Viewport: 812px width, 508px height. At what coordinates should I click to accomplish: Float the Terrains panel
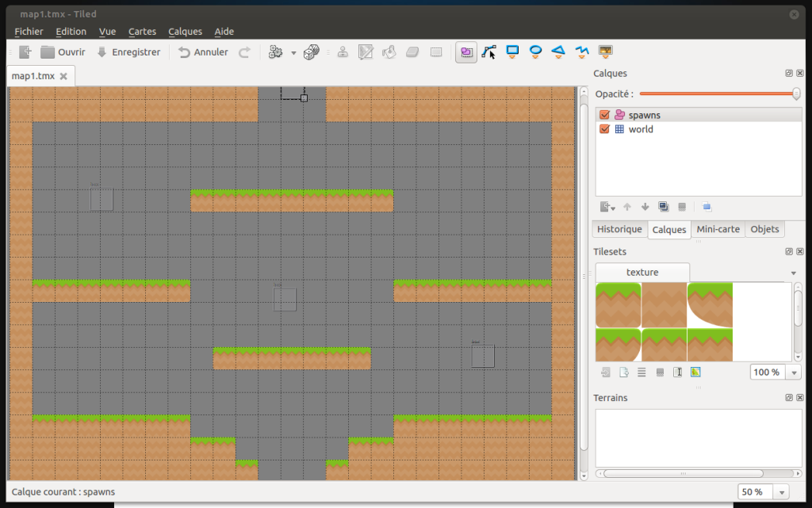[x=789, y=397]
